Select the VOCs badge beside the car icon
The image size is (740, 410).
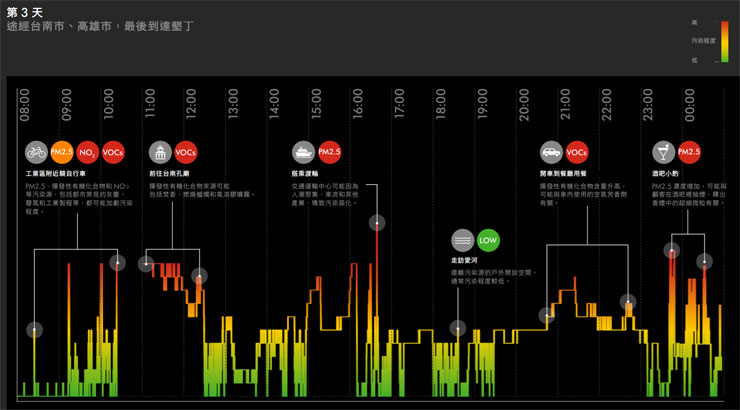(577, 153)
